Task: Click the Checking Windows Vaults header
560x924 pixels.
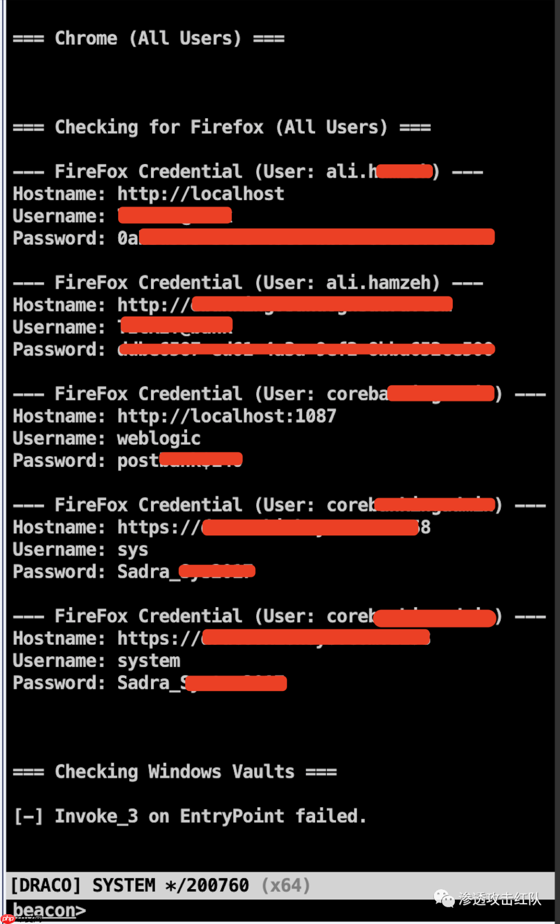Action: point(175,772)
